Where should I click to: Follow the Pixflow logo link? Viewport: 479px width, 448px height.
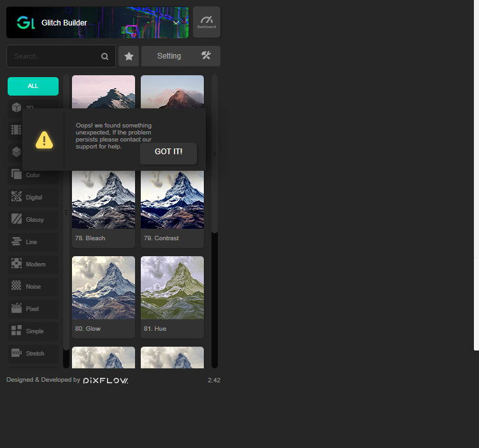coord(106,380)
